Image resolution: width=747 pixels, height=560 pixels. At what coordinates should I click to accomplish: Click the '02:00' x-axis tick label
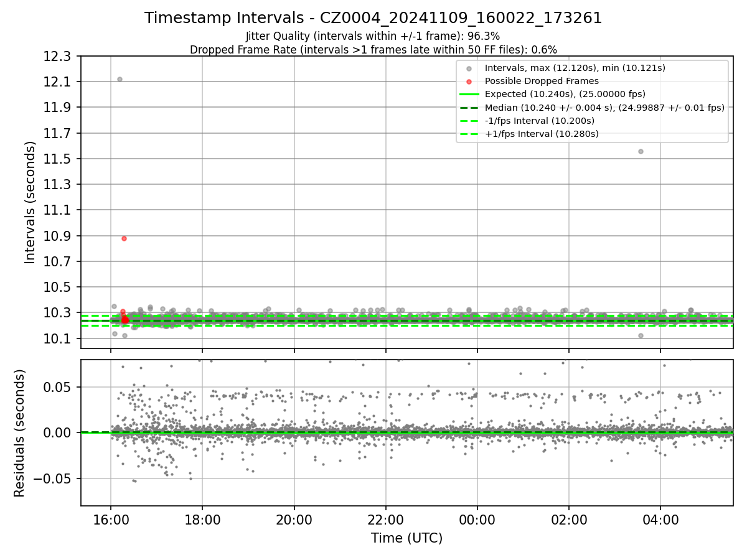click(568, 519)
